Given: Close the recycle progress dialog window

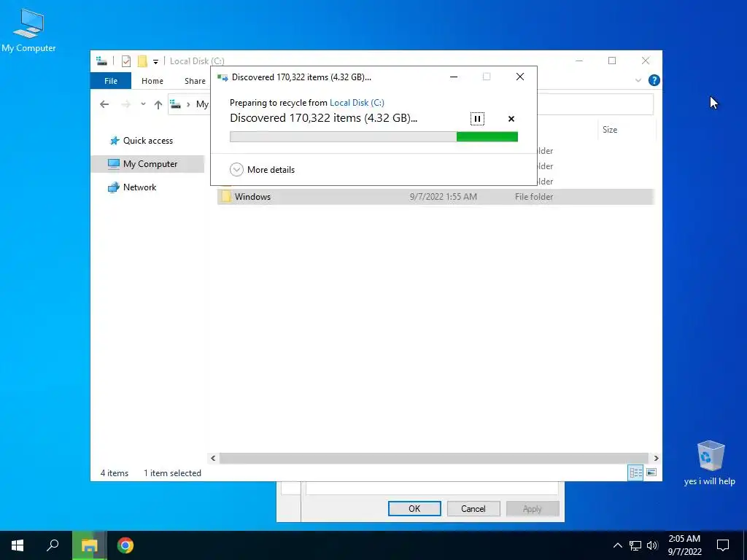Looking at the screenshot, I should pos(519,77).
